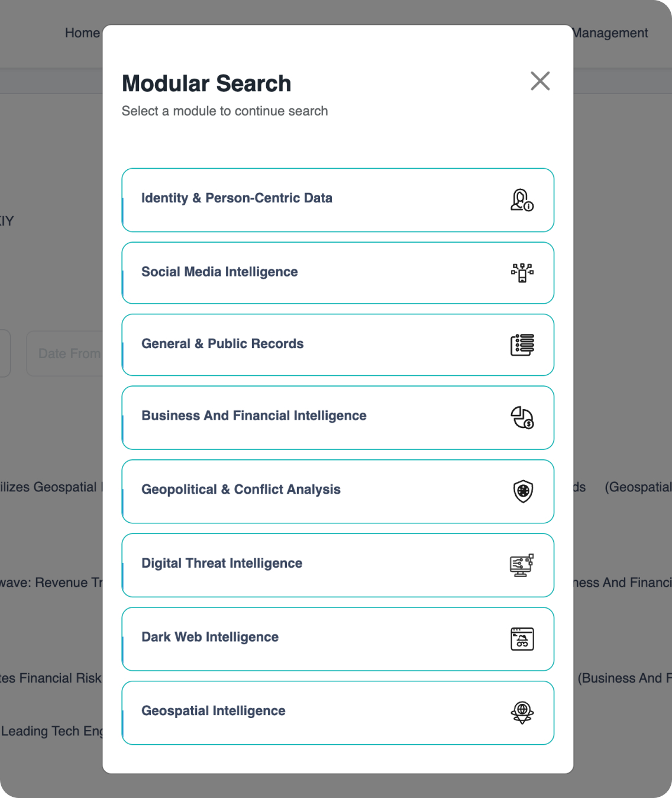Screen dimensions: 672x798
Task: Choose Social Media Intelligence module
Action: point(219,272)
